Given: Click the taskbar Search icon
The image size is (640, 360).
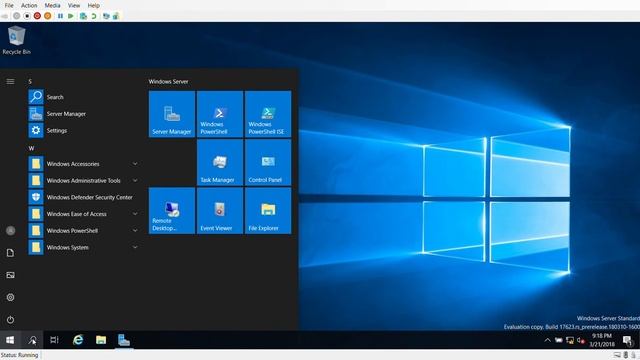Looking at the screenshot, I should pyautogui.click(x=32, y=340).
